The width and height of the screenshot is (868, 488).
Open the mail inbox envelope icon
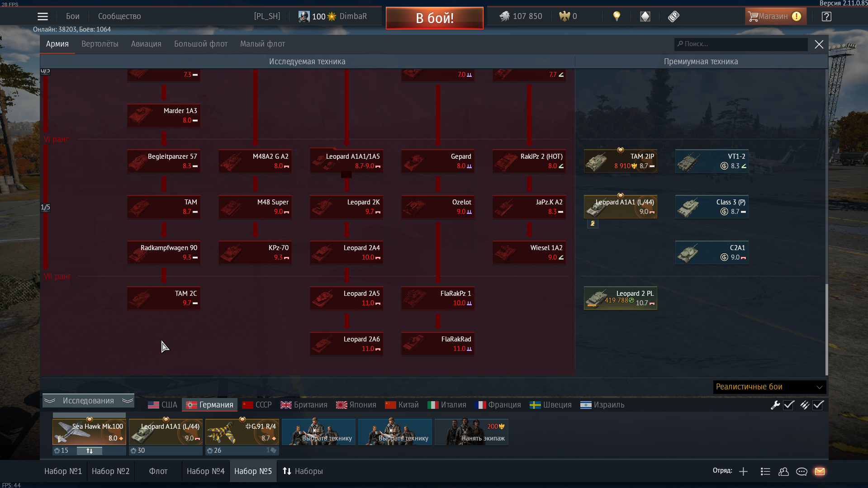click(x=820, y=471)
